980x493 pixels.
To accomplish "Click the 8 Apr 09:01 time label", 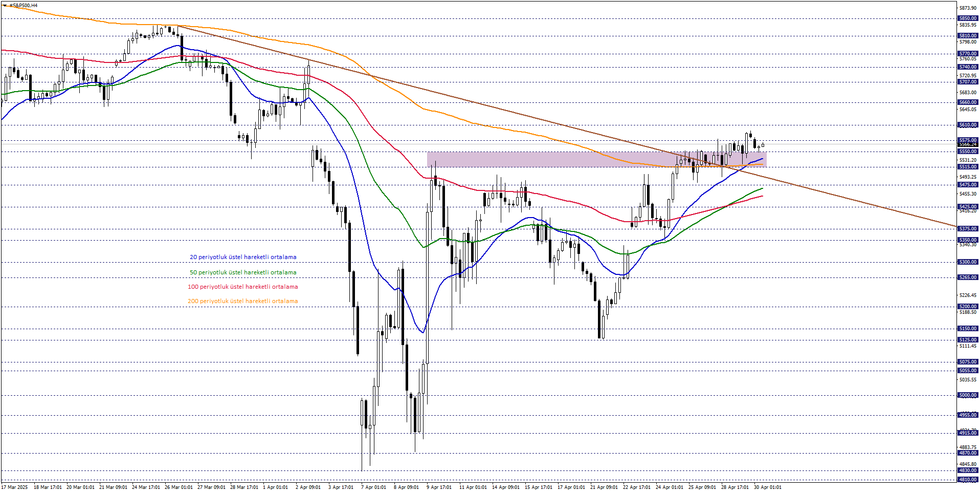I will pos(406,487).
